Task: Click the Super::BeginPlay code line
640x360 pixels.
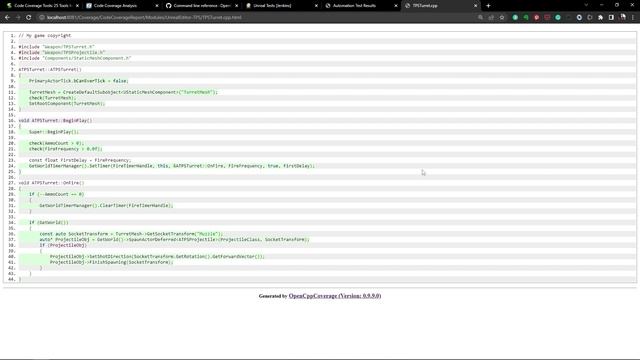Action: coord(54,132)
